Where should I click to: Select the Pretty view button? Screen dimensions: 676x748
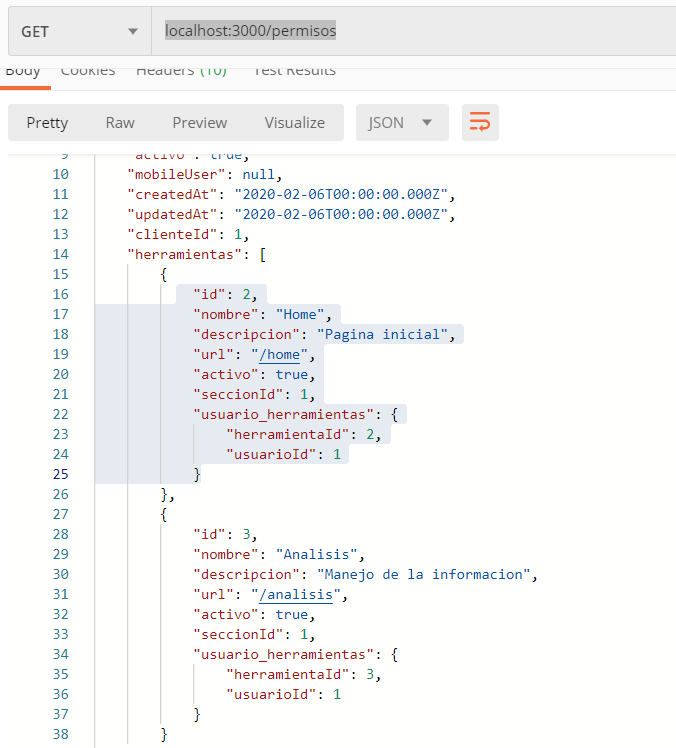coord(47,123)
